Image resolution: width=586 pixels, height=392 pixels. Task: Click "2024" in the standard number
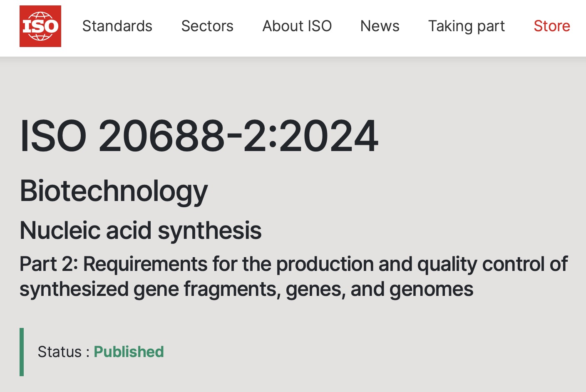329,136
